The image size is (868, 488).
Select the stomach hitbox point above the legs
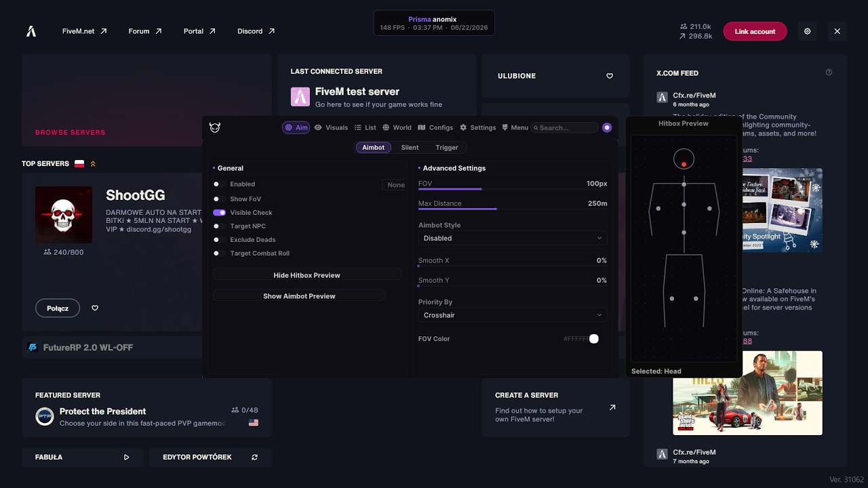[x=684, y=232]
